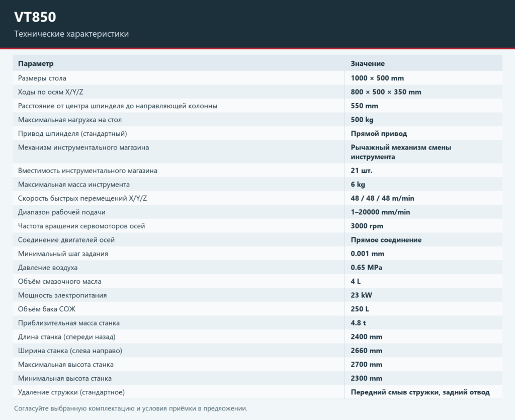This screenshot has width=515, height=420.
Task: Click the coolant tank value '250 L'
Action: 360,309
